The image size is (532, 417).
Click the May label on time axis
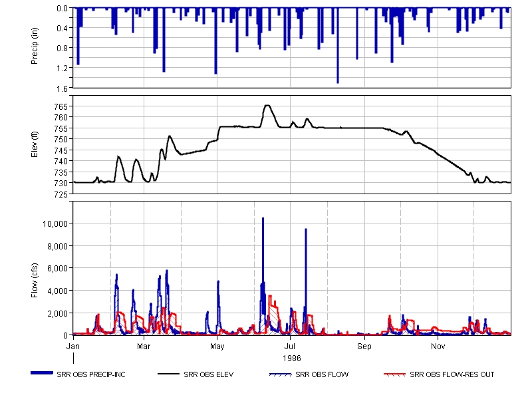click(217, 347)
